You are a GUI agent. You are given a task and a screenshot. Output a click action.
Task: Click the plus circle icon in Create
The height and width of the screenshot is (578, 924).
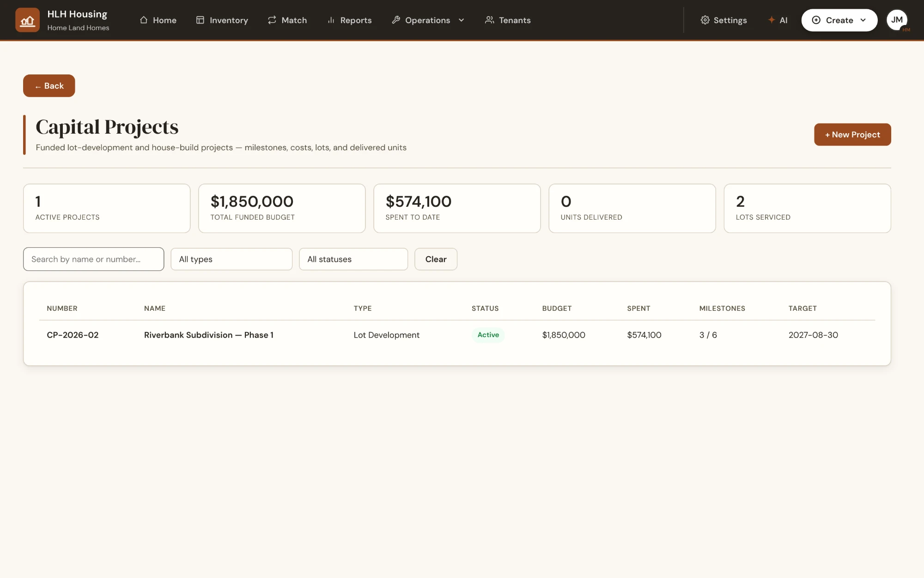816,20
